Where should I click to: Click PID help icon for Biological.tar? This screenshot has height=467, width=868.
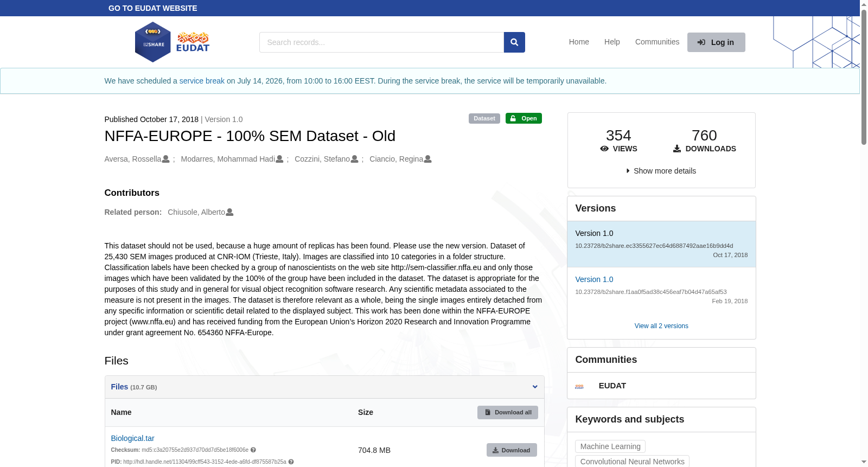click(x=291, y=462)
